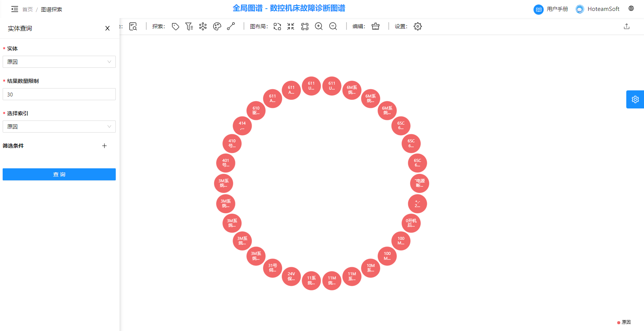Click the zoom in magnifier
Viewport: 644px width, 331px height.
pos(319,26)
